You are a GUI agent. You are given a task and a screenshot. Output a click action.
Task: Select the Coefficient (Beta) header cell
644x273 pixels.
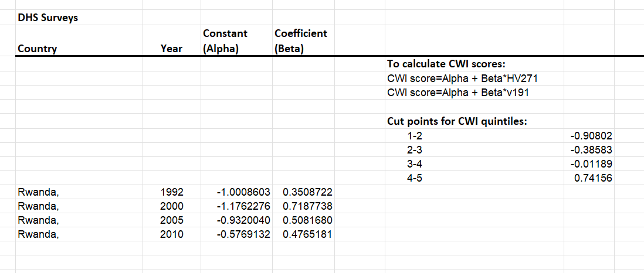point(301,41)
